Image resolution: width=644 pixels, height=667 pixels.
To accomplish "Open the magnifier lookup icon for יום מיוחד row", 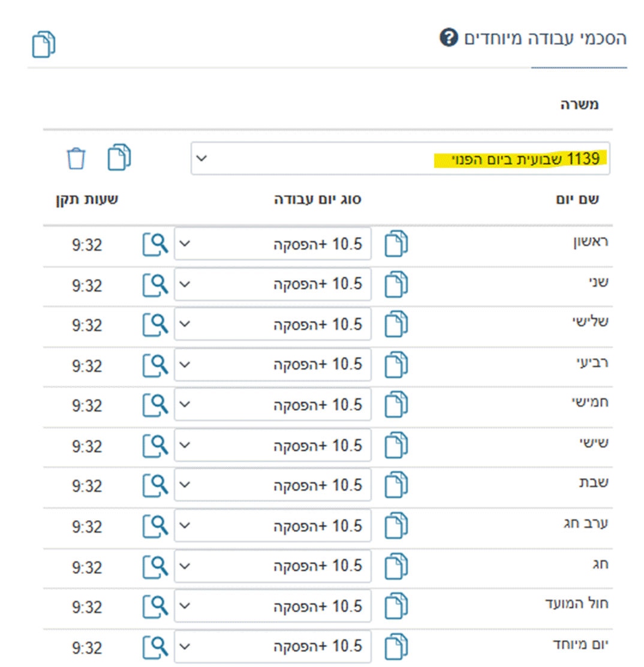I will coord(154,647).
